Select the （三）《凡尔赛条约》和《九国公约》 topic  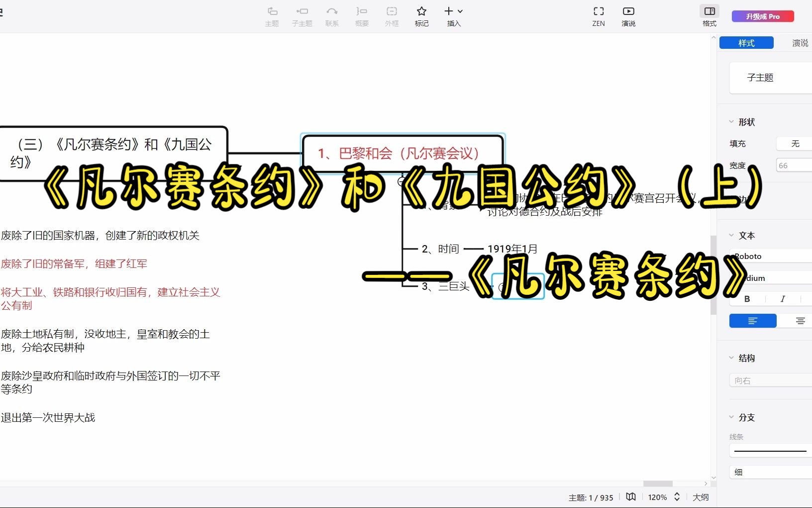pyautogui.click(x=113, y=153)
